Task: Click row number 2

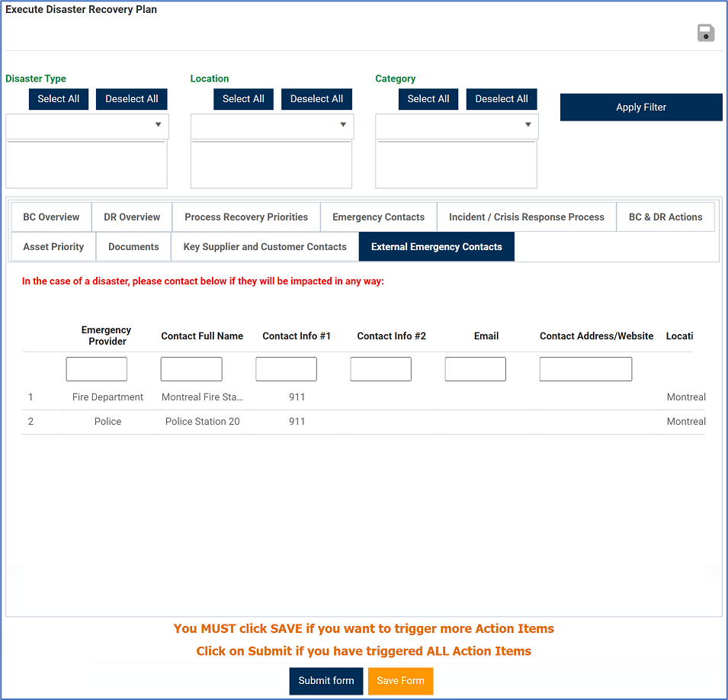Action: point(30,422)
